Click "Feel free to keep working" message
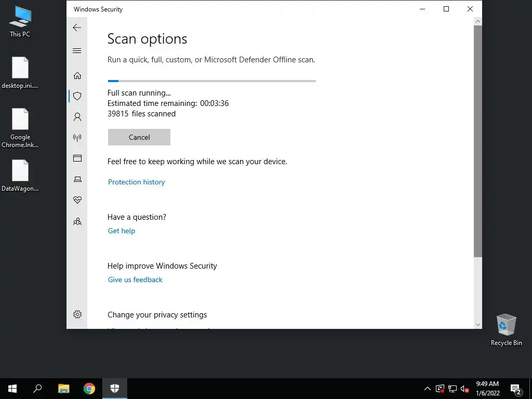532x399 pixels. click(197, 162)
